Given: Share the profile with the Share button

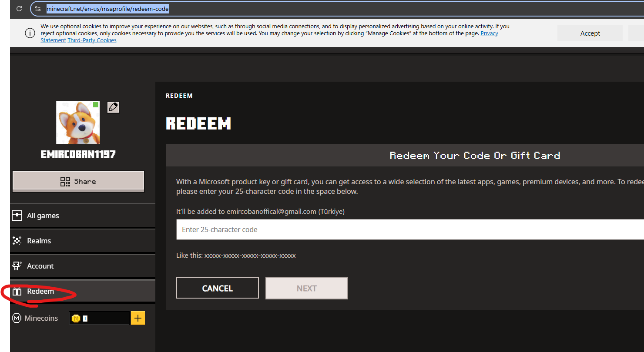Looking at the screenshot, I should [78, 182].
